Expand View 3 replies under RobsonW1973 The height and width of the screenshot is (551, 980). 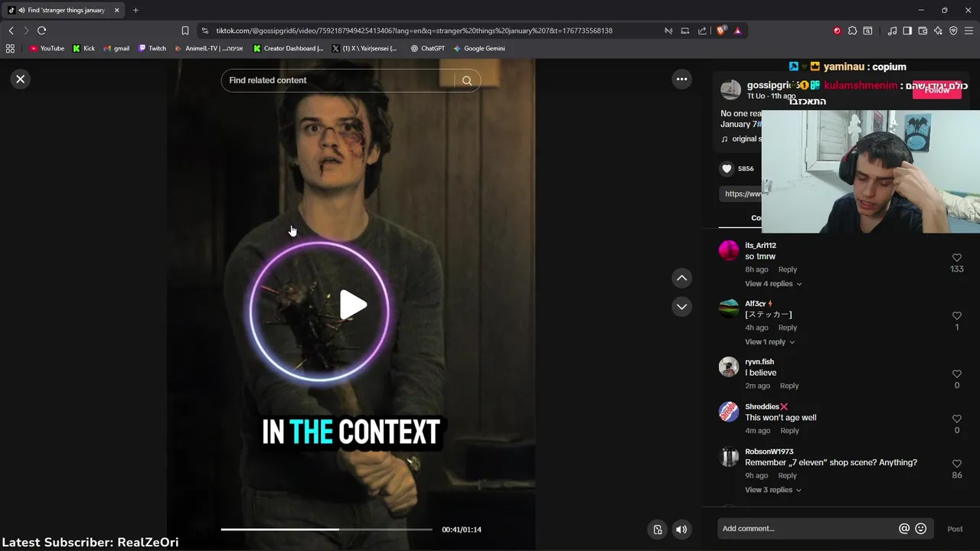pos(773,490)
